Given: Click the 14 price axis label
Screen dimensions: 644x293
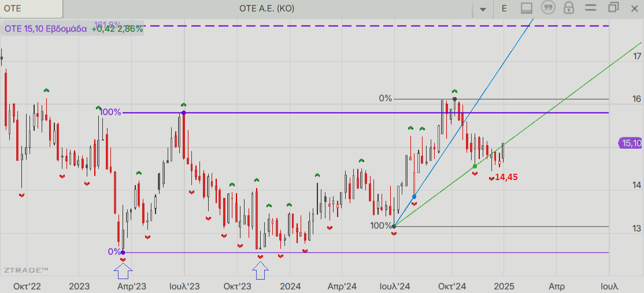Looking at the screenshot, I should pos(637,185).
